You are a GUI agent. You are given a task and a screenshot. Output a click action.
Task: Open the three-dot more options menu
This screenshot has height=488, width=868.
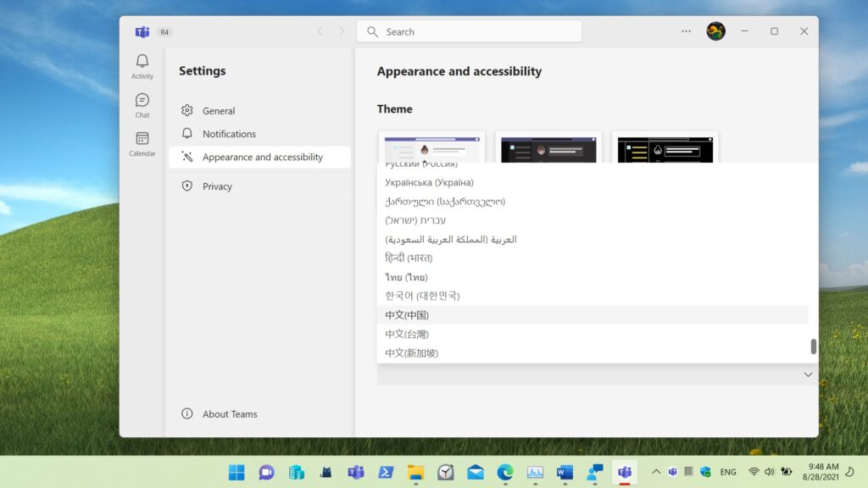pyautogui.click(x=686, y=31)
